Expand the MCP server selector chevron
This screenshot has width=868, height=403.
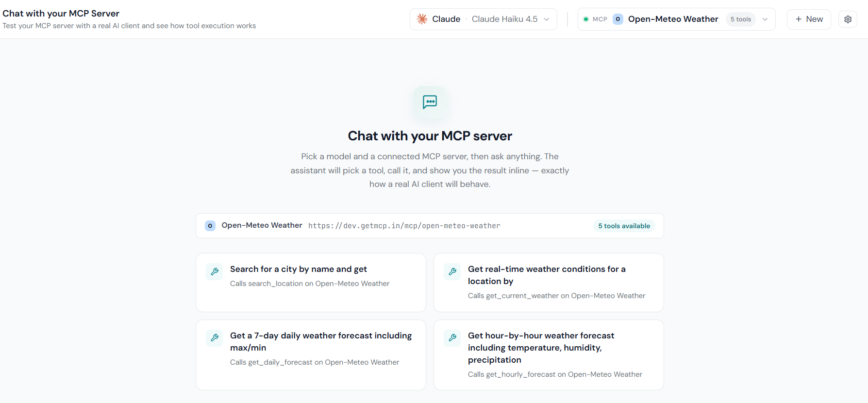(x=765, y=19)
